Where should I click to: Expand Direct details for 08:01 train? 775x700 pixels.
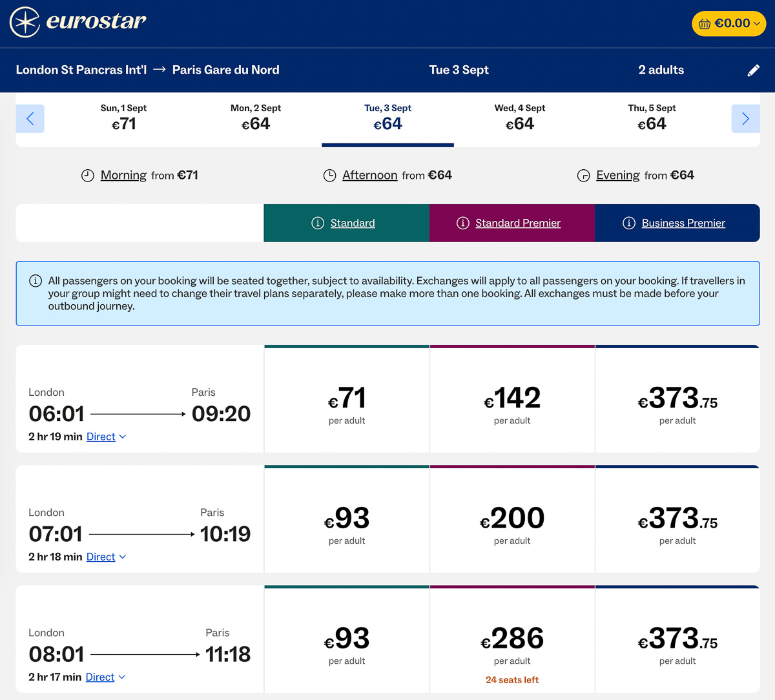click(105, 677)
